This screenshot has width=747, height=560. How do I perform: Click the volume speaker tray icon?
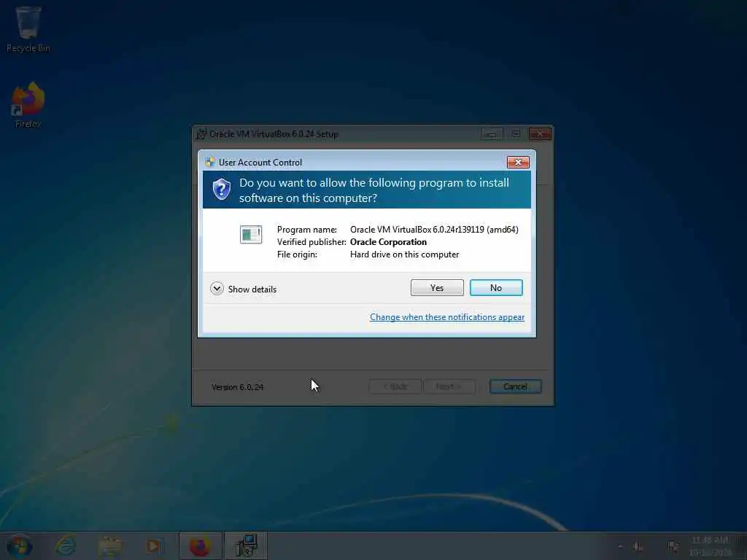tap(638, 547)
